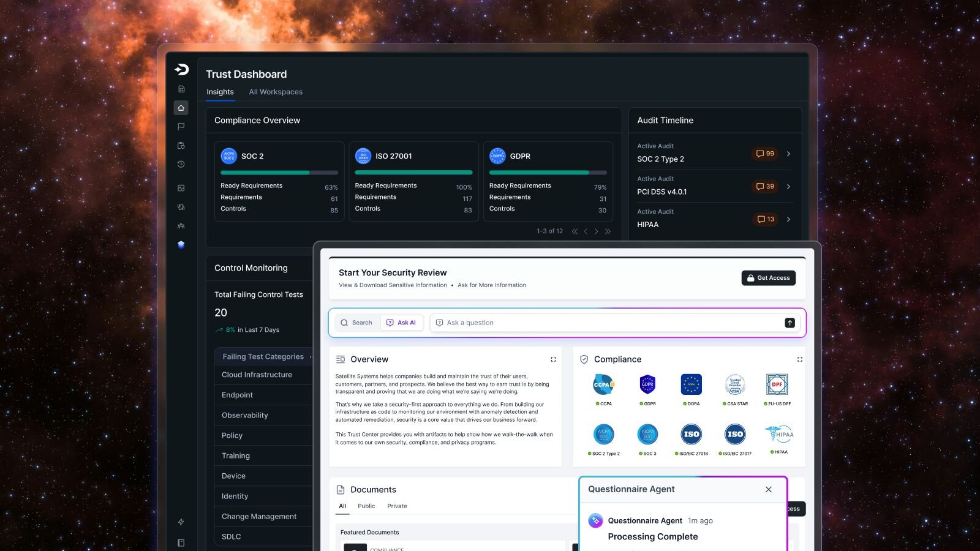Click the CCPA compliance badge
Viewport: 980px width, 551px height.
[604, 389]
